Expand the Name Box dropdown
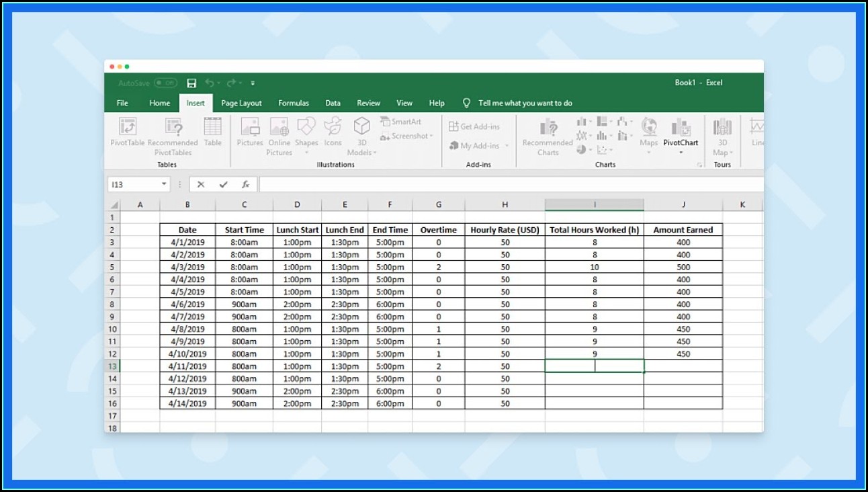This screenshot has height=492, width=868. (164, 184)
